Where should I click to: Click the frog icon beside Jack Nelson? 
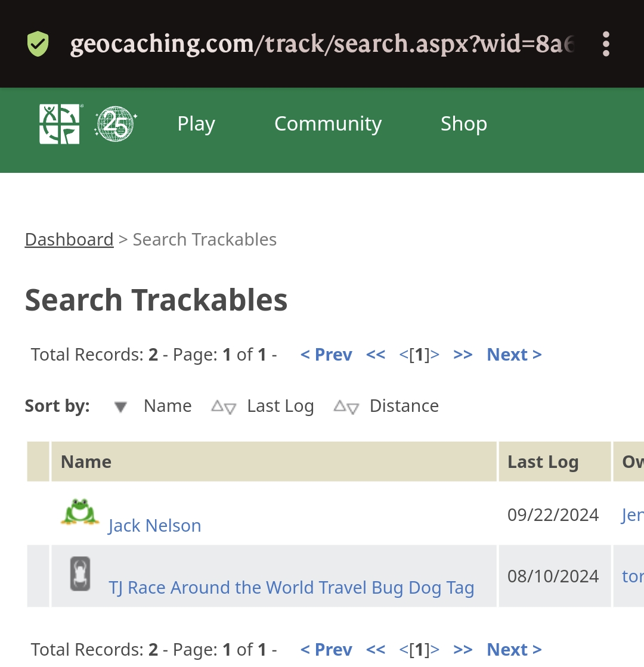(x=80, y=513)
